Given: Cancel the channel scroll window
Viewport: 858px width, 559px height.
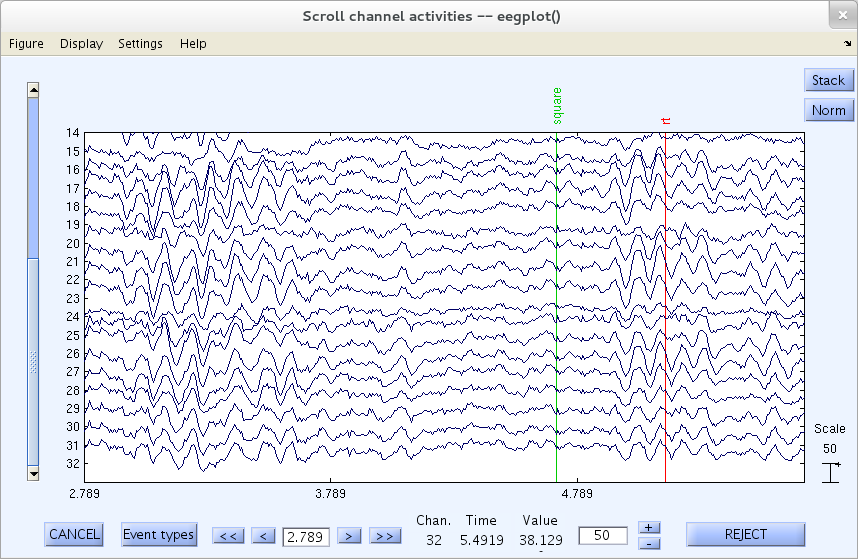Looking at the screenshot, I should click(74, 534).
